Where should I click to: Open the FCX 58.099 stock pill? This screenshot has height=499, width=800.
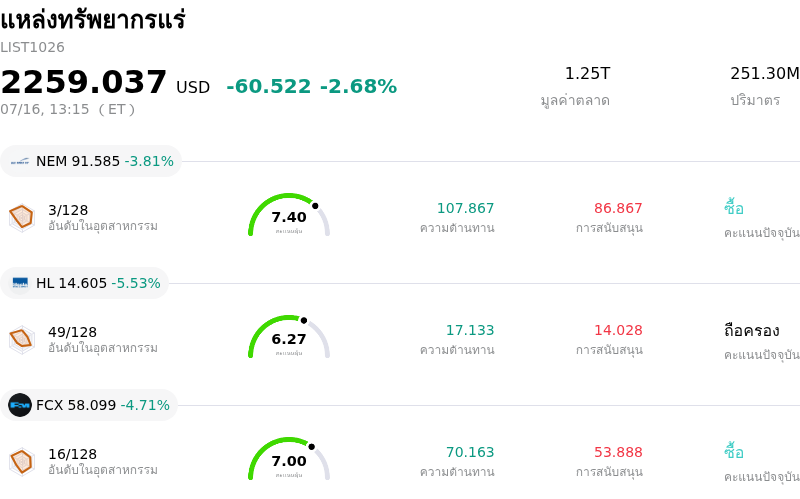[89, 405]
